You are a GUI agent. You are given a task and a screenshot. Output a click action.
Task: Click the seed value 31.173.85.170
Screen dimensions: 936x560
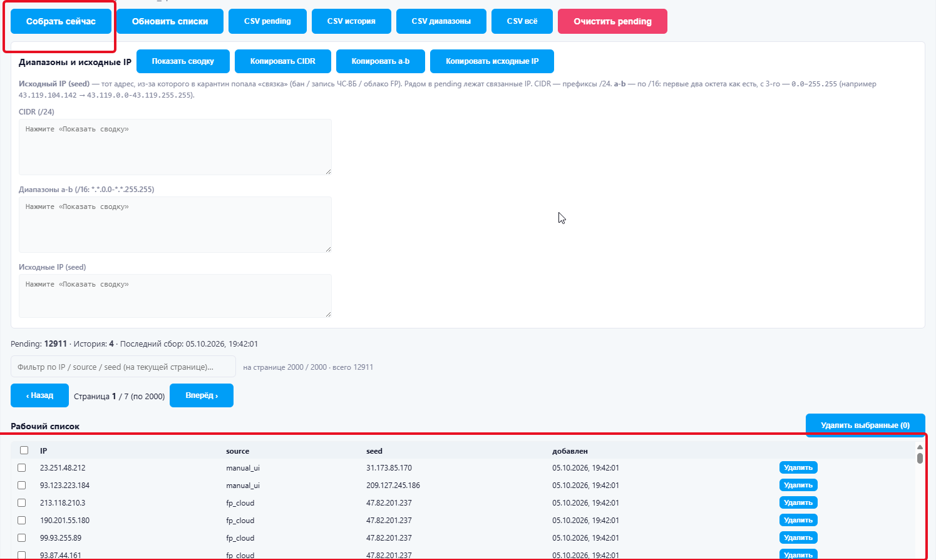[x=389, y=468]
